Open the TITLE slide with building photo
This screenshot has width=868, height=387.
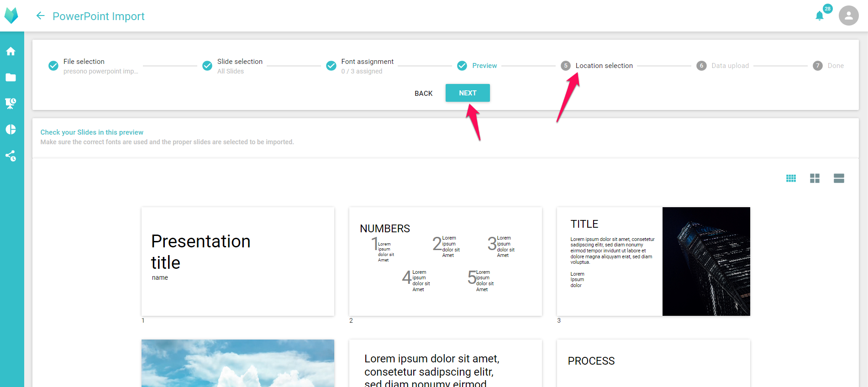[653, 261]
